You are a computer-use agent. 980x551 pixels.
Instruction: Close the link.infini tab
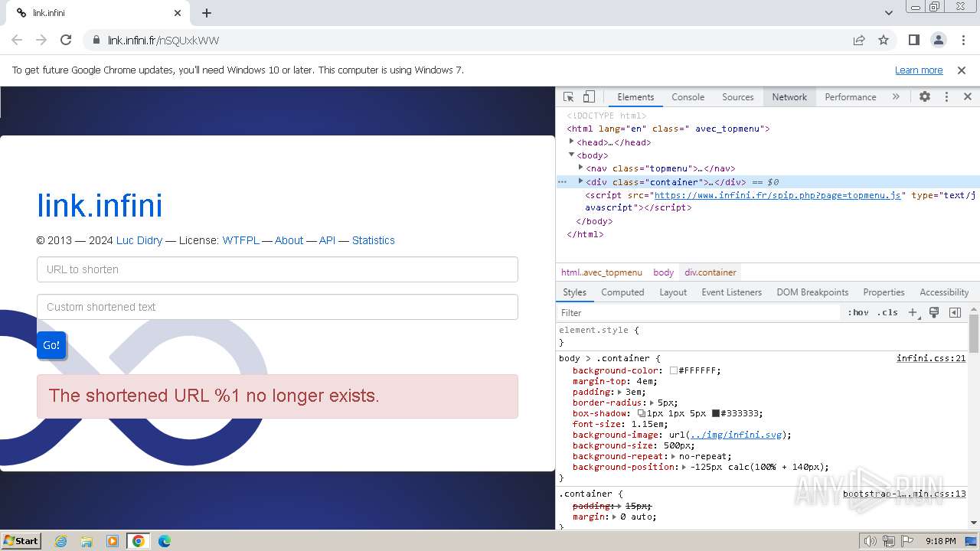tap(178, 13)
